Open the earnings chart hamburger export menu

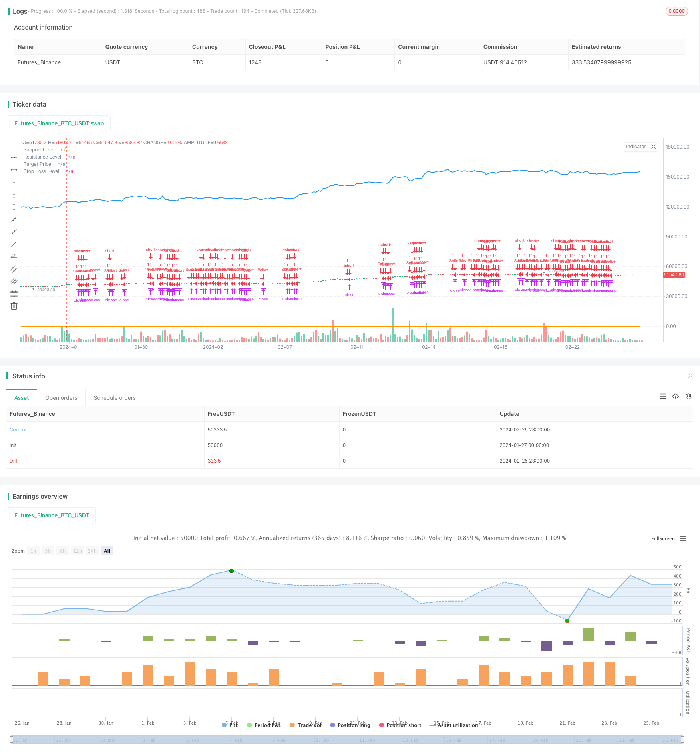[x=683, y=538]
